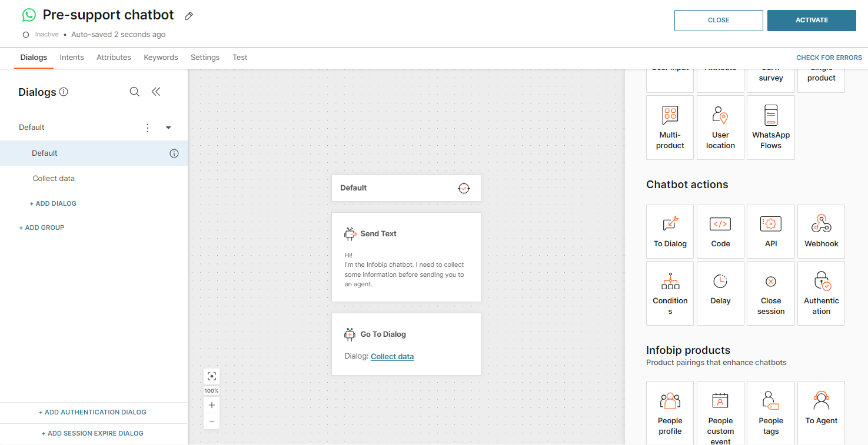Select the Code action element

[x=720, y=232]
